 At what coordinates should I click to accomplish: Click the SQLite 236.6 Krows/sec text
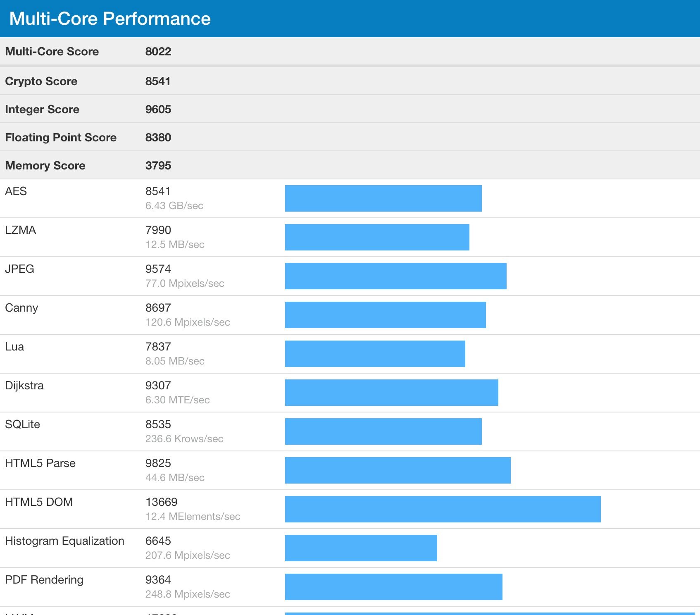pyautogui.click(x=184, y=439)
